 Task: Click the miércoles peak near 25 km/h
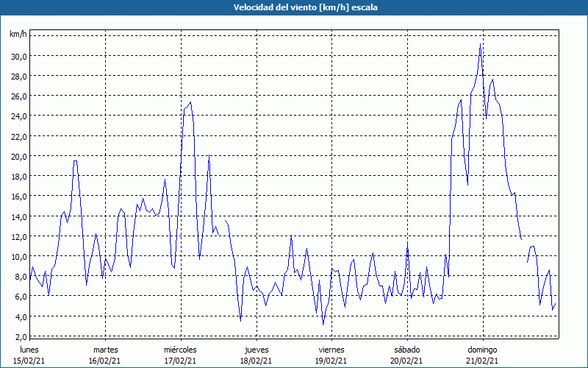pyautogui.click(x=191, y=102)
